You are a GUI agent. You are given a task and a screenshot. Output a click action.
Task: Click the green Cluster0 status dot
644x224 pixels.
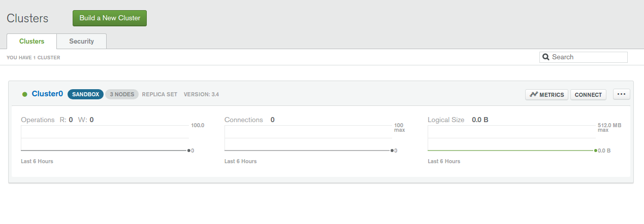pyautogui.click(x=24, y=94)
